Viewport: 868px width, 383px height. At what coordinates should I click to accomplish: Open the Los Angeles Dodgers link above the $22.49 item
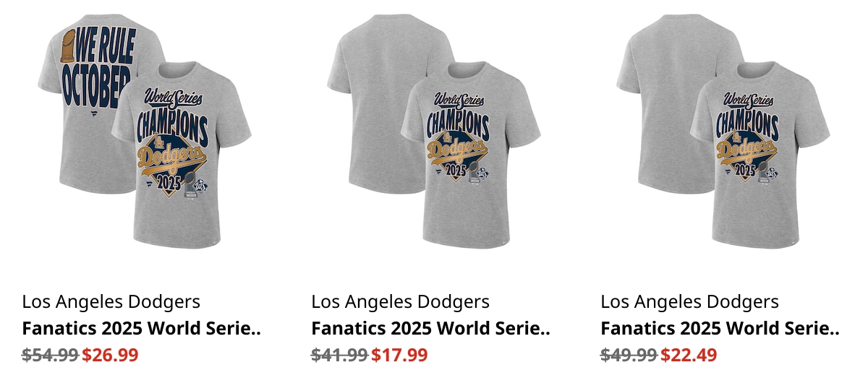pyautogui.click(x=690, y=301)
